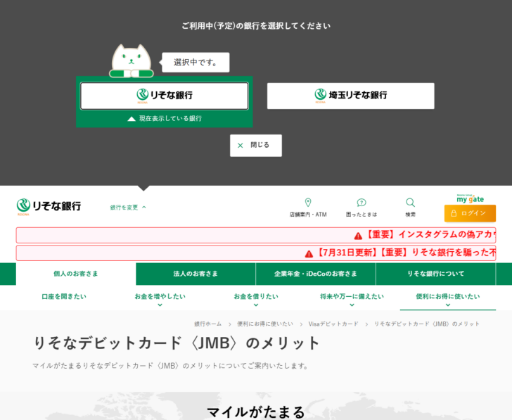Collapse the 銀行を変更 expander
The height and width of the screenshot is (420, 512).
pyautogui.click(x=128, y=208)
